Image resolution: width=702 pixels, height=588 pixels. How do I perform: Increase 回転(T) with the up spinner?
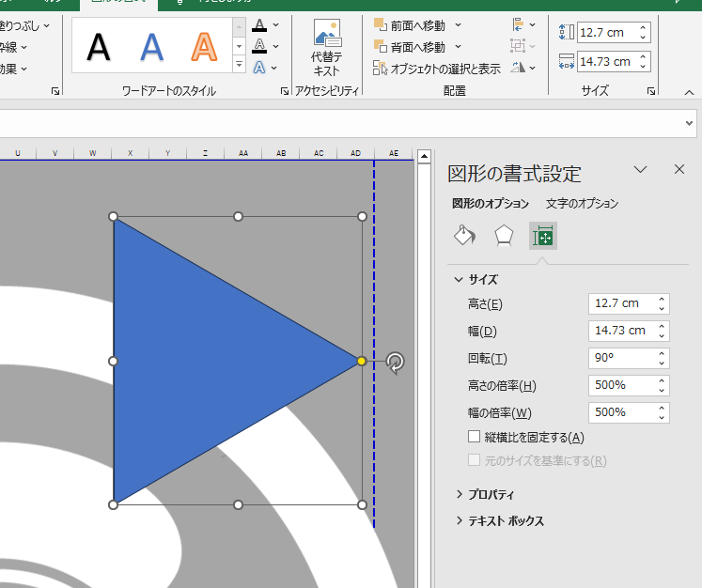(662, 353)
